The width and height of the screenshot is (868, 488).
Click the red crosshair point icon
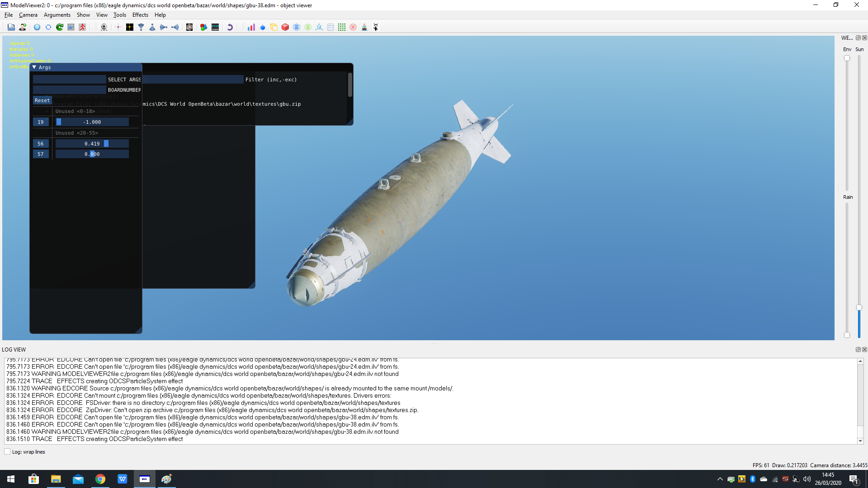pyautogui.click(x=118, y=27)
